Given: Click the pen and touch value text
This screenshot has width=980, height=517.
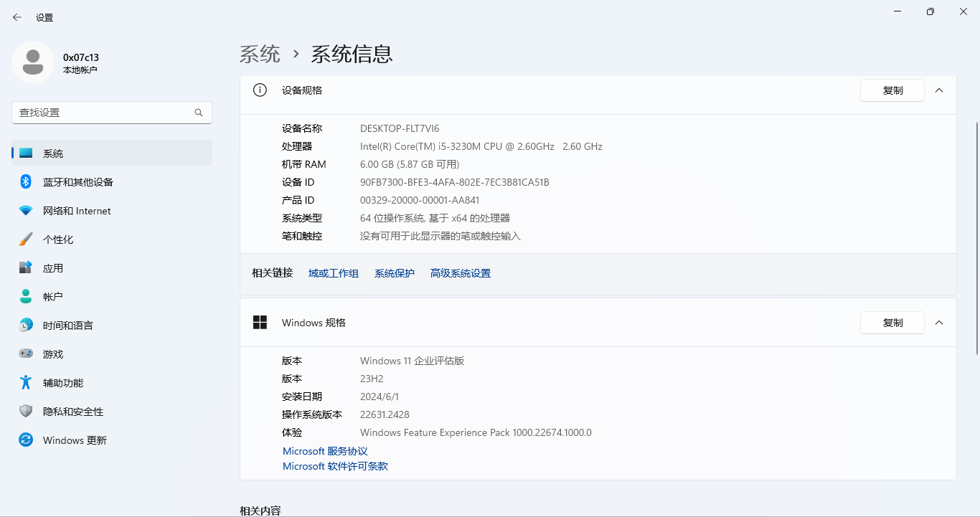Looking at the screenshot, I should coord(440,236).
